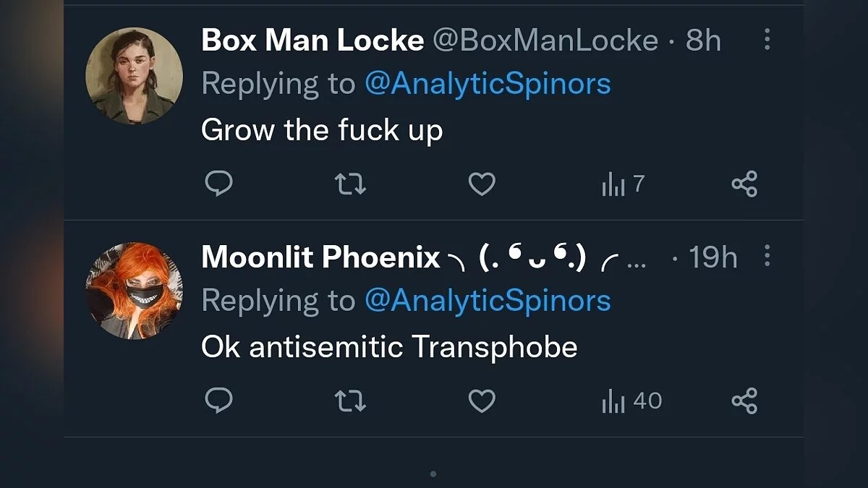The width and height of the screenshot is (868, 488).
Task: Open Box Man Locke's profile picture
Action: 134,76
